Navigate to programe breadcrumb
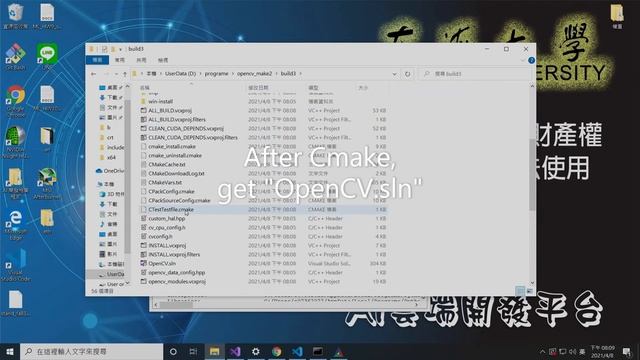The height and width of the screenshot is (360, 640). pyautogui.click(x=216, y=74)
